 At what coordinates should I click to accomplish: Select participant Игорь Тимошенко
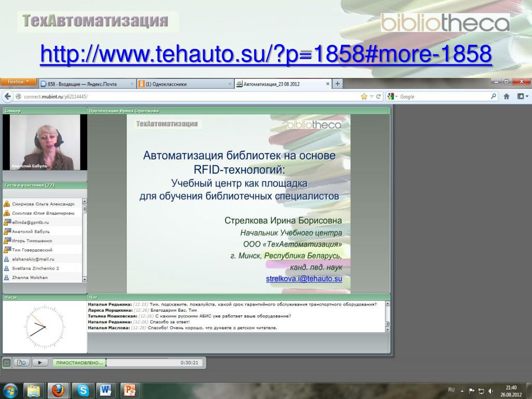(43, 241)
